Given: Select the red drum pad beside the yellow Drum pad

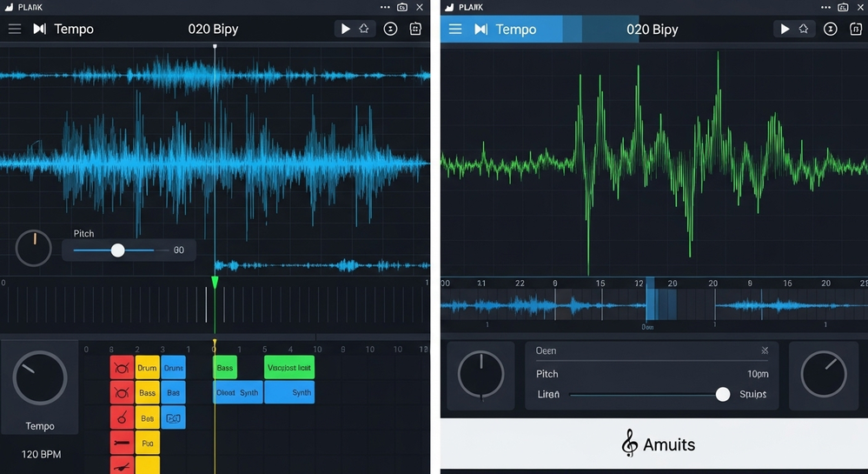Looking at the screenshot, I should [x=122, y=368].
